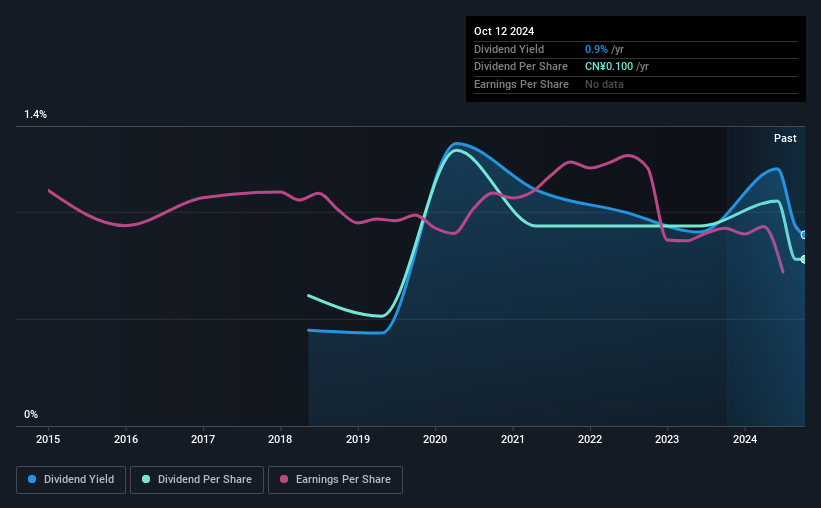Image resolution: width=821 pixels, height=508 pixels.
Task: Select the 2018 label on the x-axis
Action: coord(280,439)
